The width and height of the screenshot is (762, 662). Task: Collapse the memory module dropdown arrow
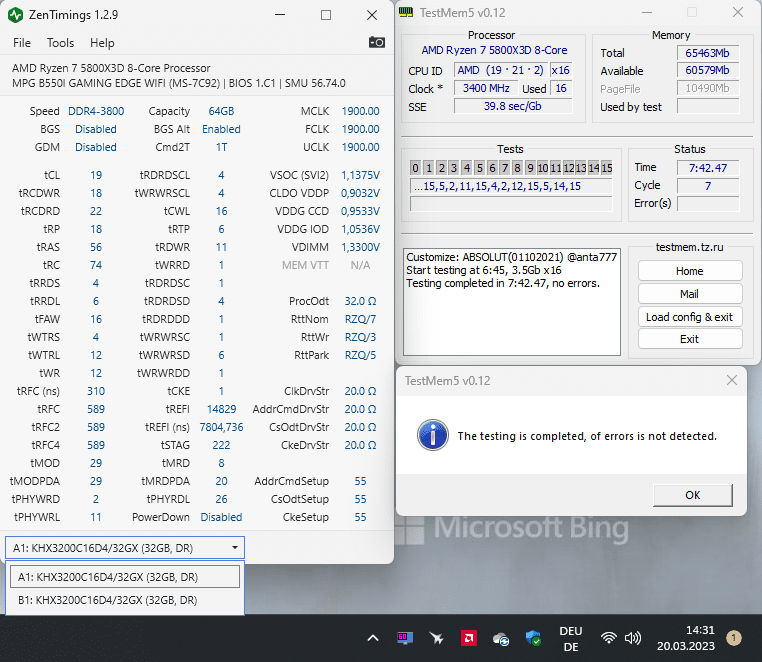coord(235,548)
